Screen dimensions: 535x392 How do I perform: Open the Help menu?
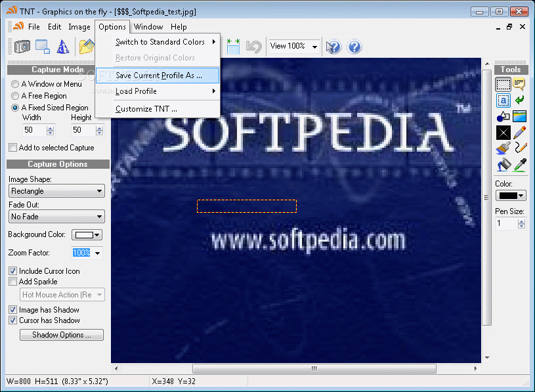(x=179, y=27)
